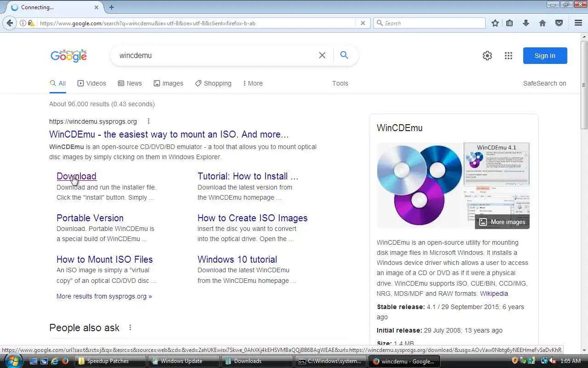Click the Google logo
The height and width of the screenshot is (368, 588).
point(68,56)
